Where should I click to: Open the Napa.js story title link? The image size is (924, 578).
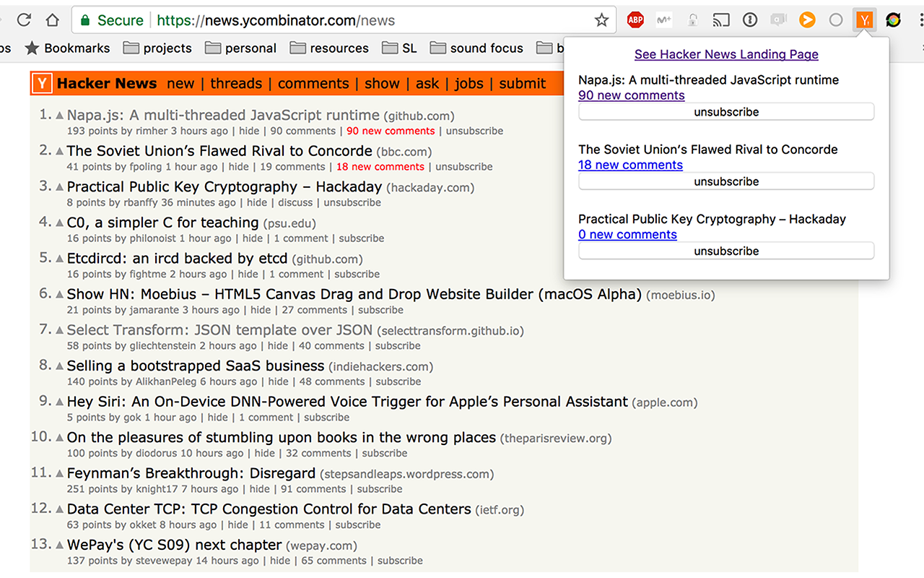click(x=223, y=115)
